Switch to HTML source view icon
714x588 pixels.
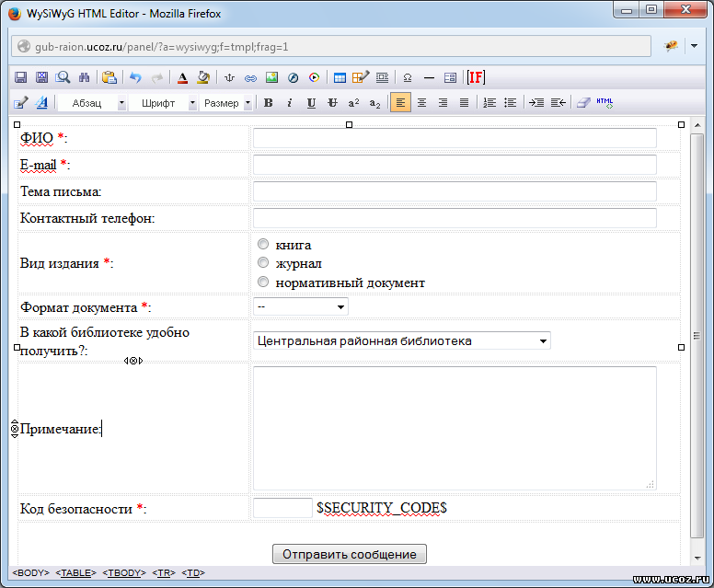[x=605, y=103]
